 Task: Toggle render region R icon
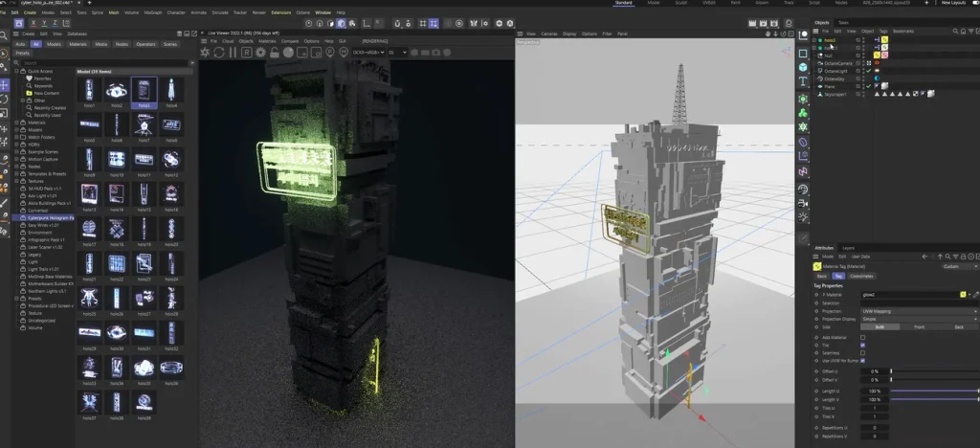click(x=247, y=53)
